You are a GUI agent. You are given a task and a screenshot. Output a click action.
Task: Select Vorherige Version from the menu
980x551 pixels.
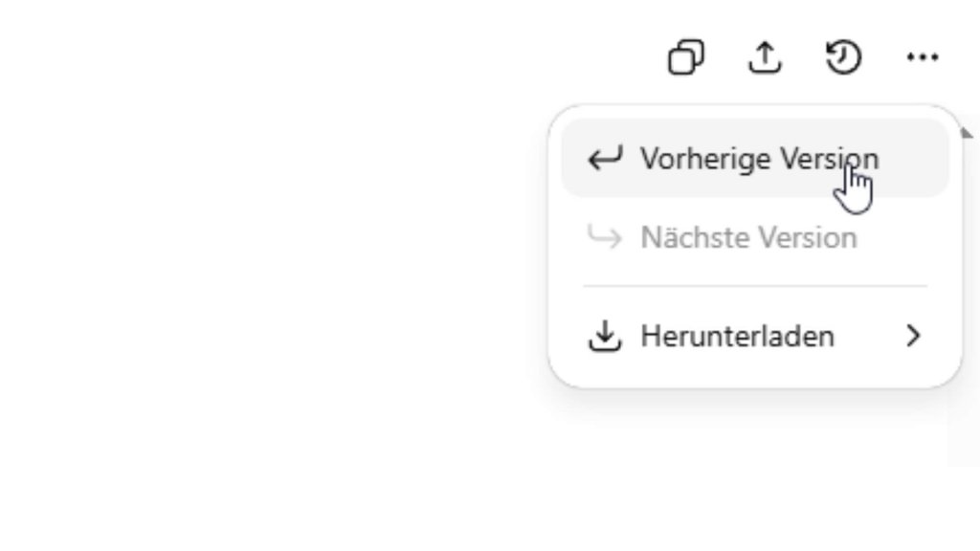click(761, 158)
